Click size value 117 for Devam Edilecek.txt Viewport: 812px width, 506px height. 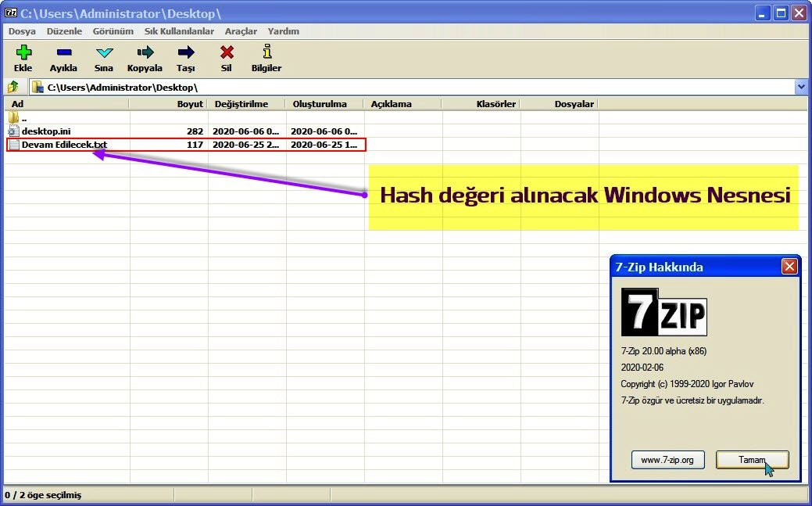tap(195, 145)
